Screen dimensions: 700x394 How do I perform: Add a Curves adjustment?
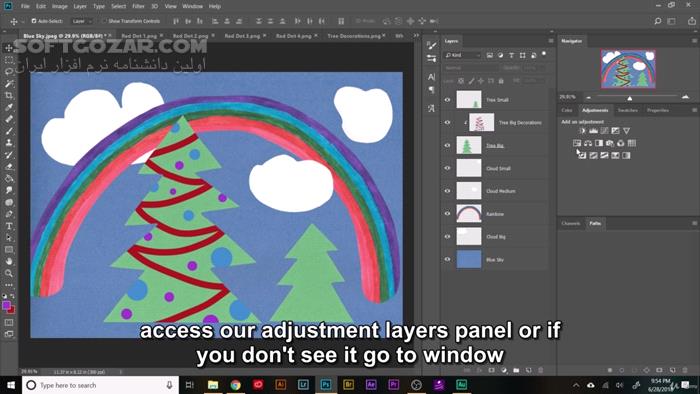pos(604,131)
